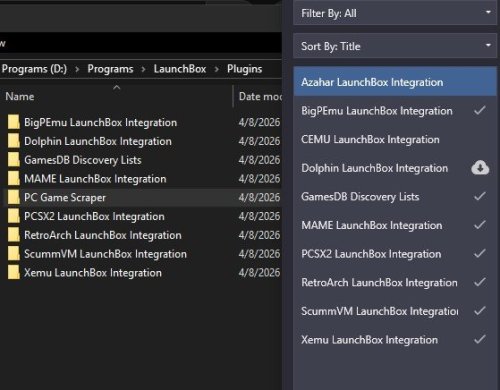Open BigPEmu LaunchBox Integration folder in Explorer
The height and width of the screenshot is (390, 500).
pos(100,122)
